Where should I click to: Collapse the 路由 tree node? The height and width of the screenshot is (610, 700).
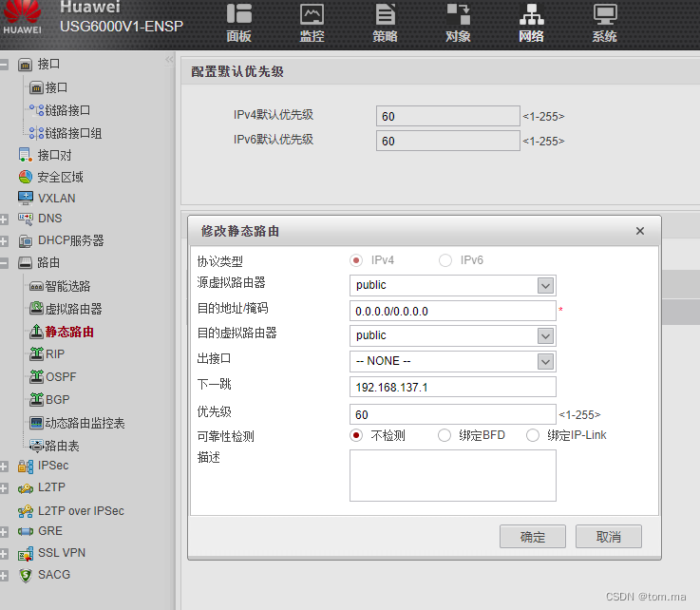coord(4,263)
